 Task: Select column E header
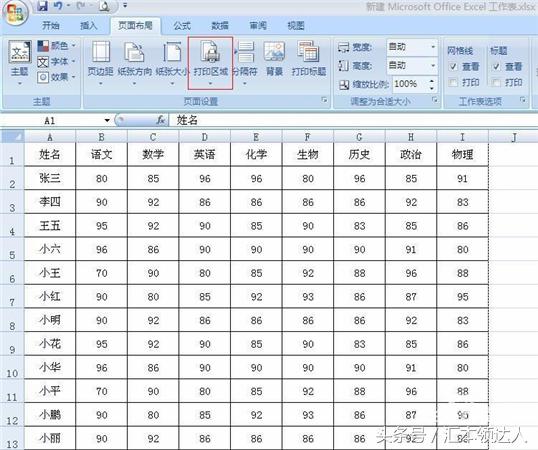tap(256, 137)
